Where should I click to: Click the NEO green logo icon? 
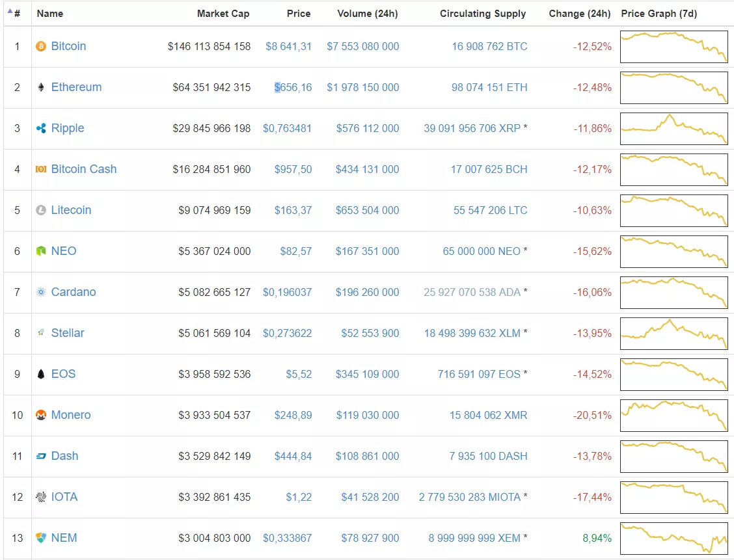click(x=41, y=251)
